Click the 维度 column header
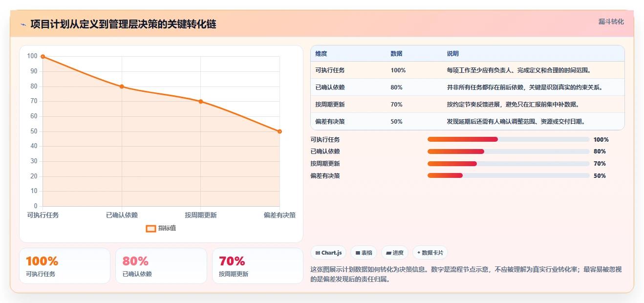This screenshot has width=644, height=303. [321, 54]
